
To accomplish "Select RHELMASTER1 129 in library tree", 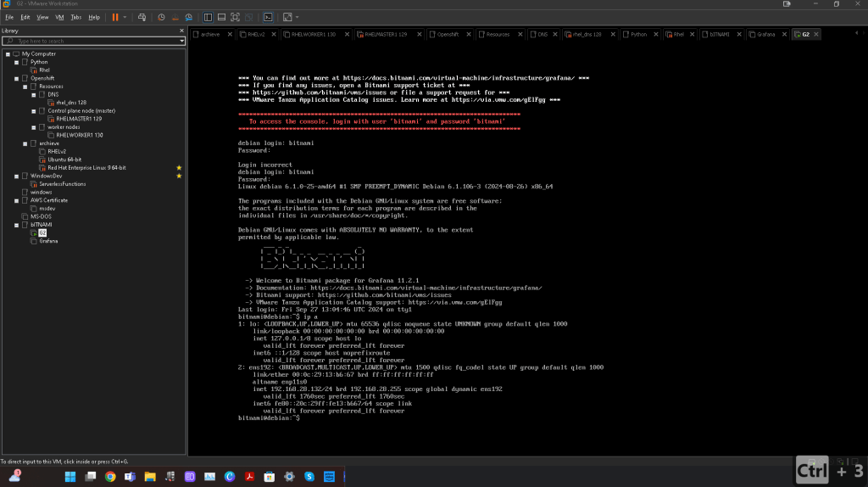I will click(x=79, y=119).
